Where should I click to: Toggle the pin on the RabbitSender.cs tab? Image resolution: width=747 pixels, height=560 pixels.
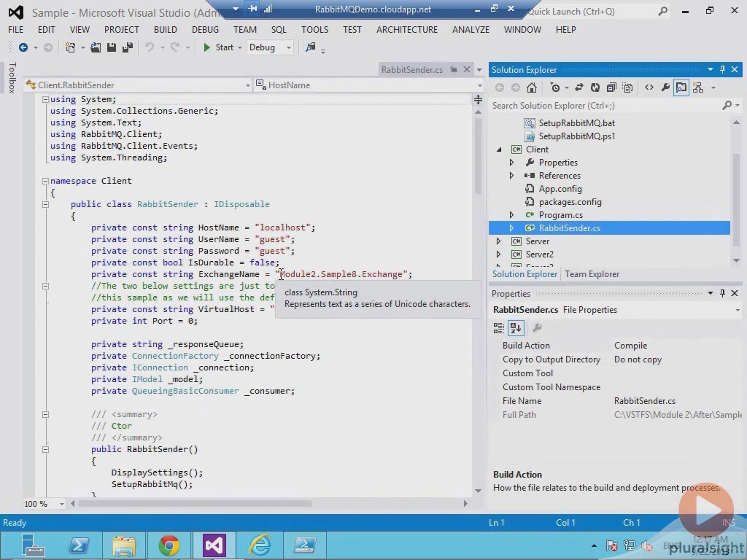point(454,69)
